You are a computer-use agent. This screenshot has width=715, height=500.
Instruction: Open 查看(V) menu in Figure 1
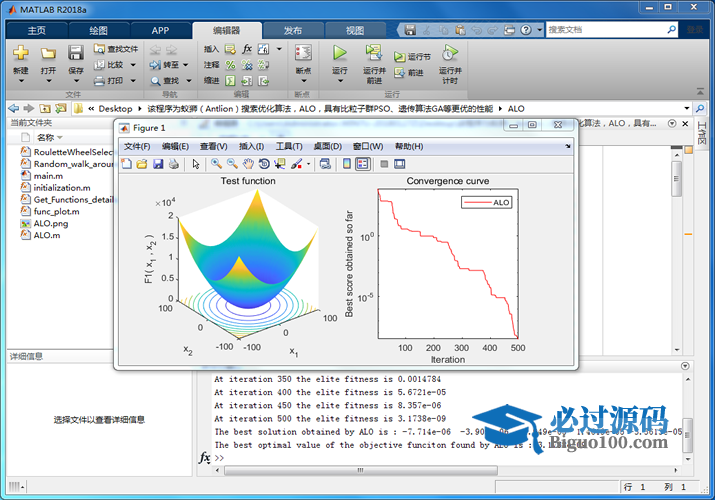tap(213, 146)
